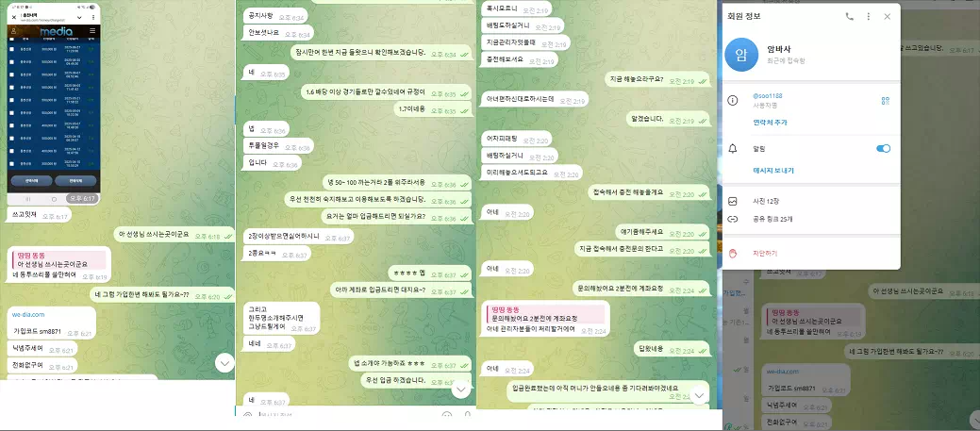Click the info circle icon beside the username
The height and width of the screenshot is (431, 980).
point(733,101)
